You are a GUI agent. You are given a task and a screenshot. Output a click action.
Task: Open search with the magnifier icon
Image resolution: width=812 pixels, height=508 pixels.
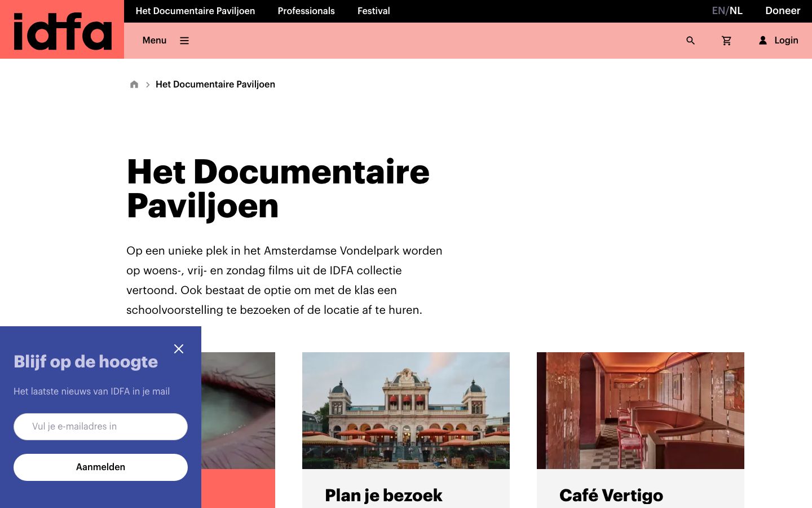coord(690,41)
